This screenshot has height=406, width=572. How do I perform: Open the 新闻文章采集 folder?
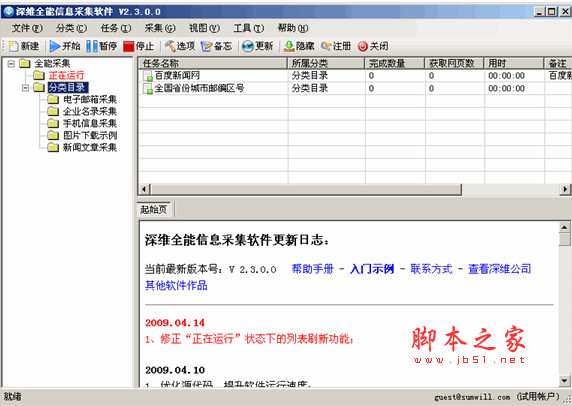90,148
